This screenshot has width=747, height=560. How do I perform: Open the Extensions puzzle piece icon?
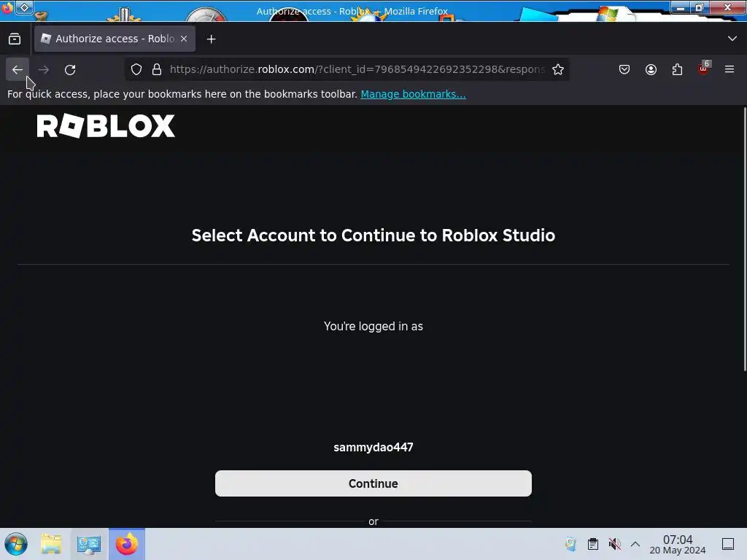coord(677,69)
